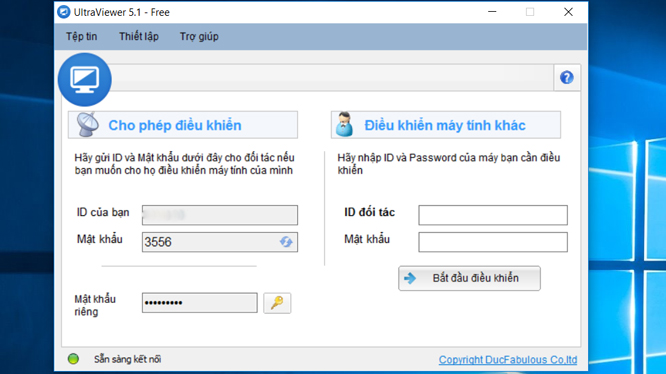Open the Trợ giúp menu

pos(199,37)
